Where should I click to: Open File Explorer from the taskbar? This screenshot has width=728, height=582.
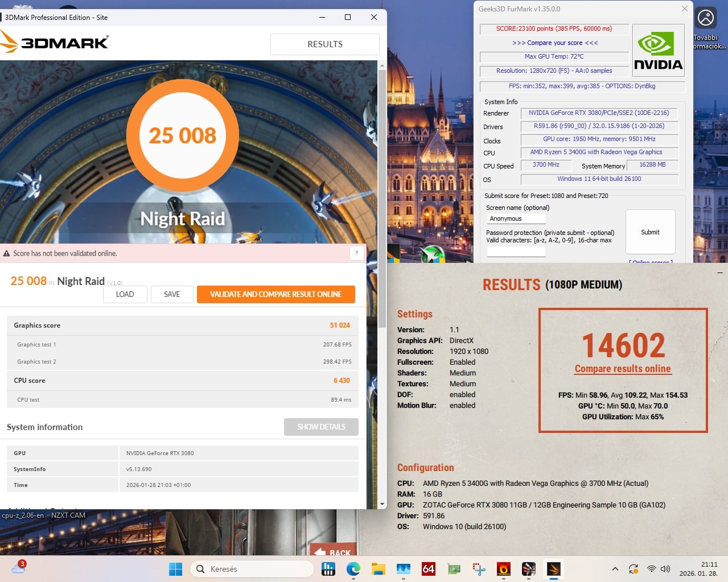click(x=379, y=569)
